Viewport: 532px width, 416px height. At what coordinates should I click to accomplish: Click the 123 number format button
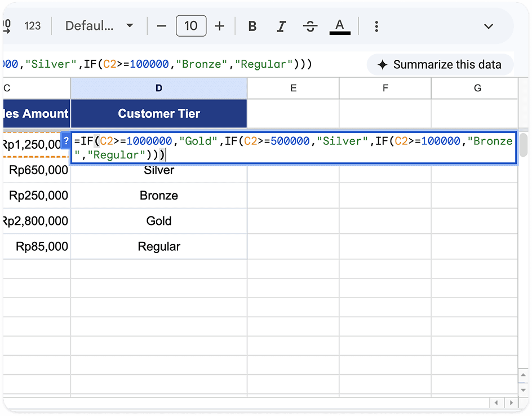coord(33,26)
